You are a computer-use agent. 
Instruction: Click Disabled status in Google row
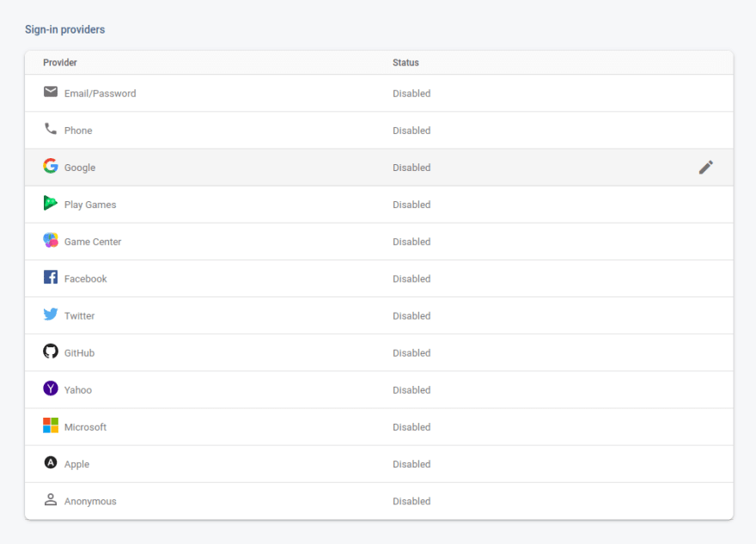click(412, 168)
